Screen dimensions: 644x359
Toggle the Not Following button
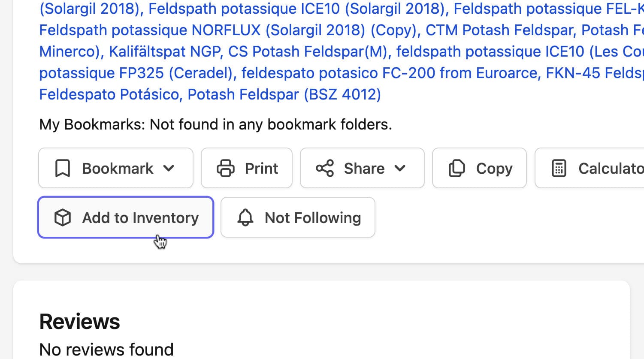[x=298, y=217]
